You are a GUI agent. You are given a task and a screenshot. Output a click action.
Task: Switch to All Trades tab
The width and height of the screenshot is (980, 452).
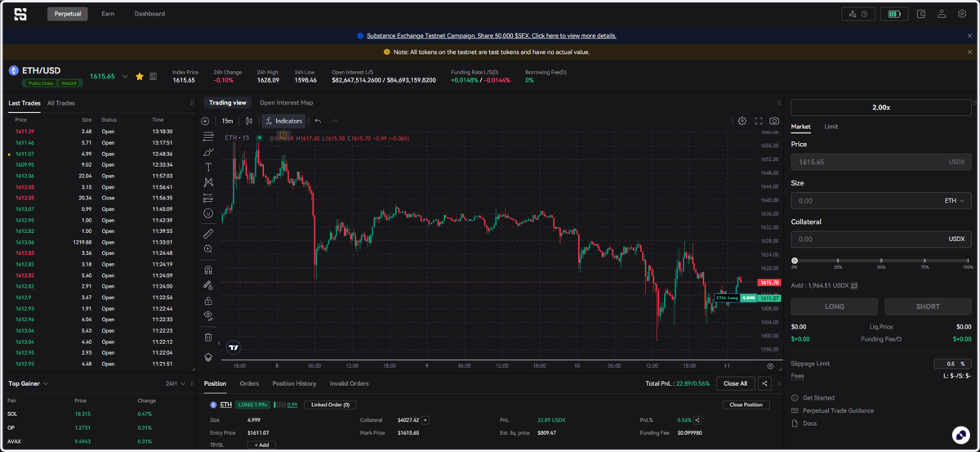point(61,103)
